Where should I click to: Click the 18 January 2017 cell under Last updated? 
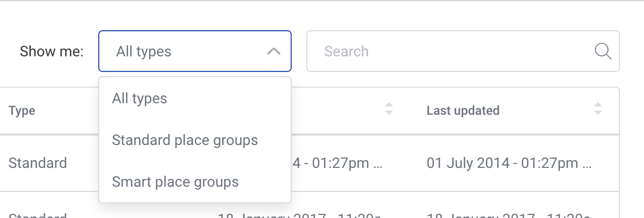[509, 215]
